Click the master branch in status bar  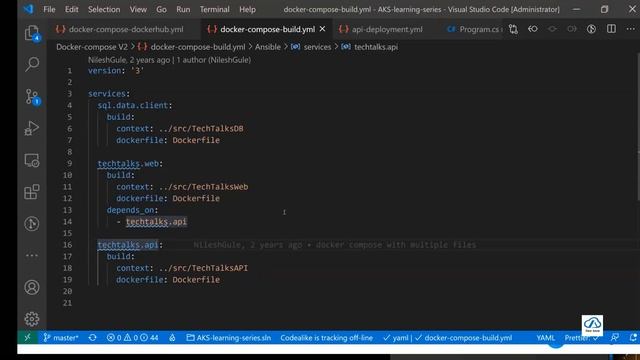(61, 338)
